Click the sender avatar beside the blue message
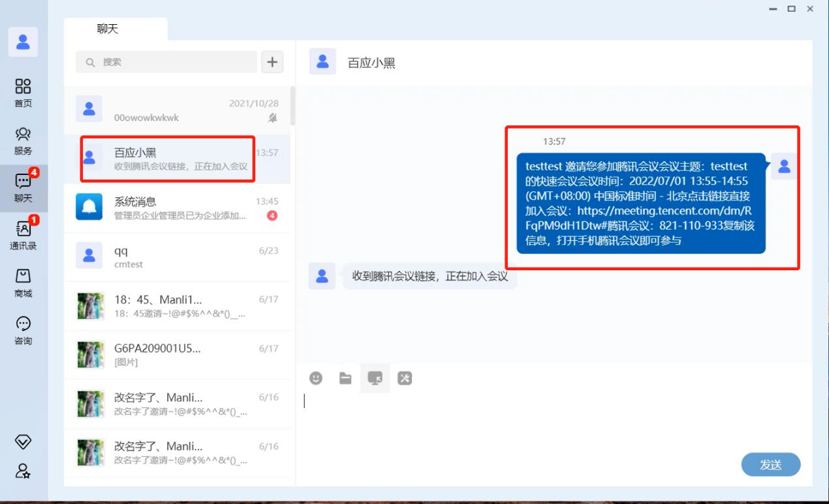Screen dimensions: 829x504 [784, 166]
